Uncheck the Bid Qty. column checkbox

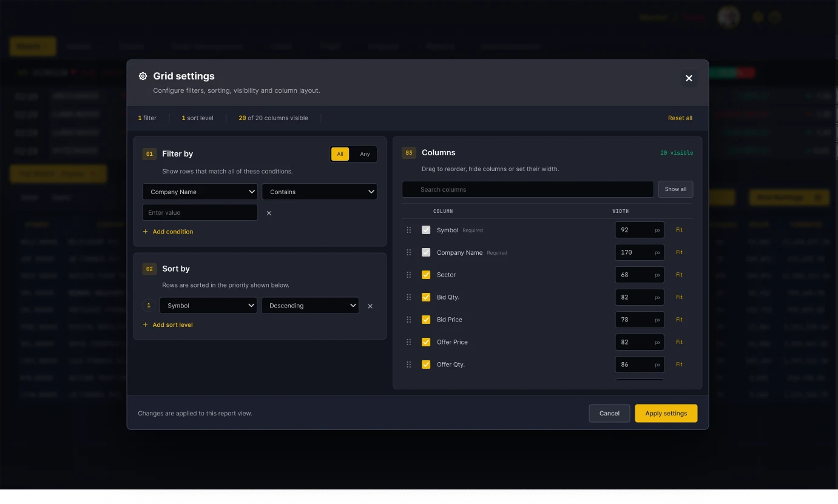[x=426, y=297]
